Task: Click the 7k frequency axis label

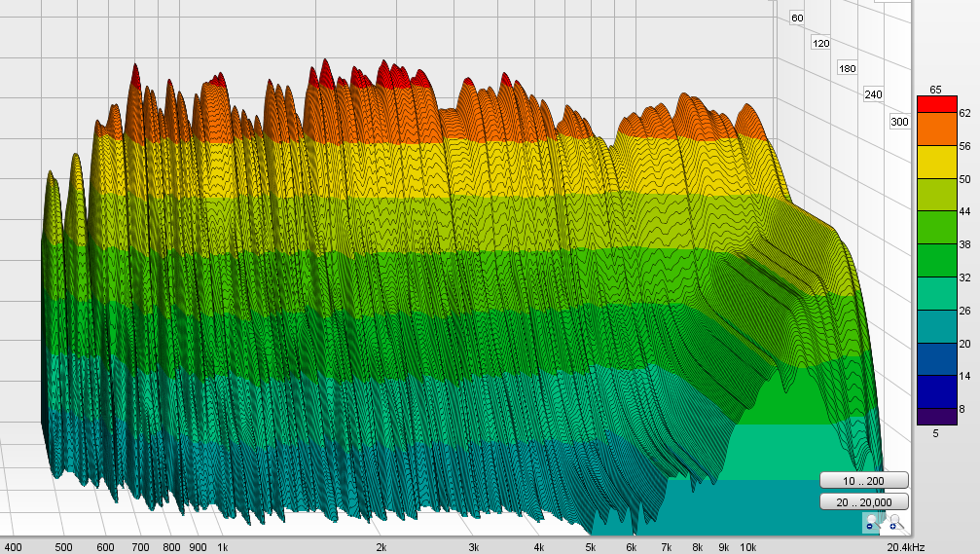Action: point(667,547)
